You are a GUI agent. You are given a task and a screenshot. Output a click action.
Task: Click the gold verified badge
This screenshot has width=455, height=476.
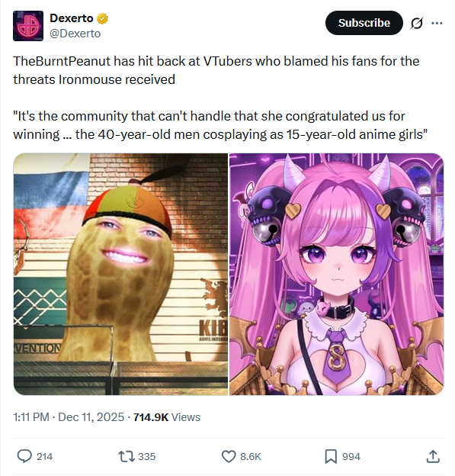click(103, 18)
